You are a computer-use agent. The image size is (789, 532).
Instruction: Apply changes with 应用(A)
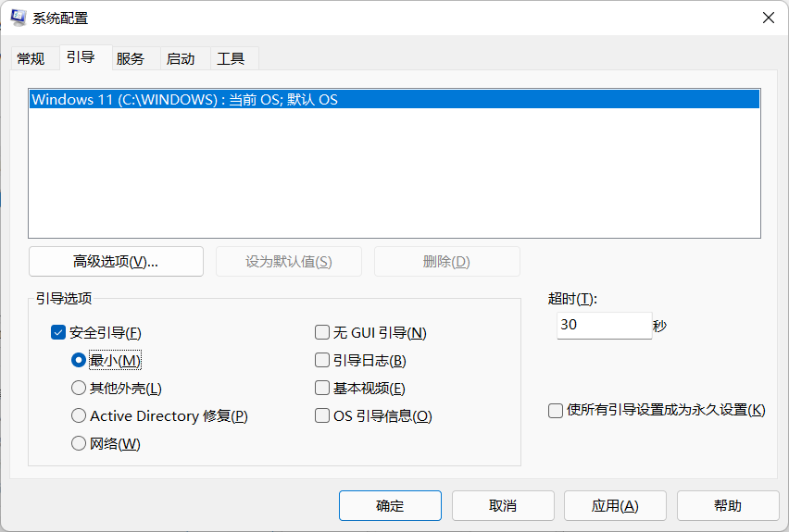point(615,505)
